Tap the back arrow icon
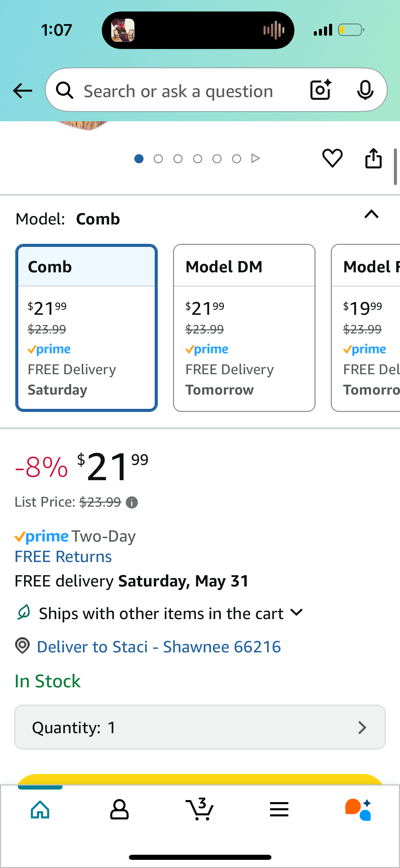The image size is (400, 868). (x=22, y=91)
